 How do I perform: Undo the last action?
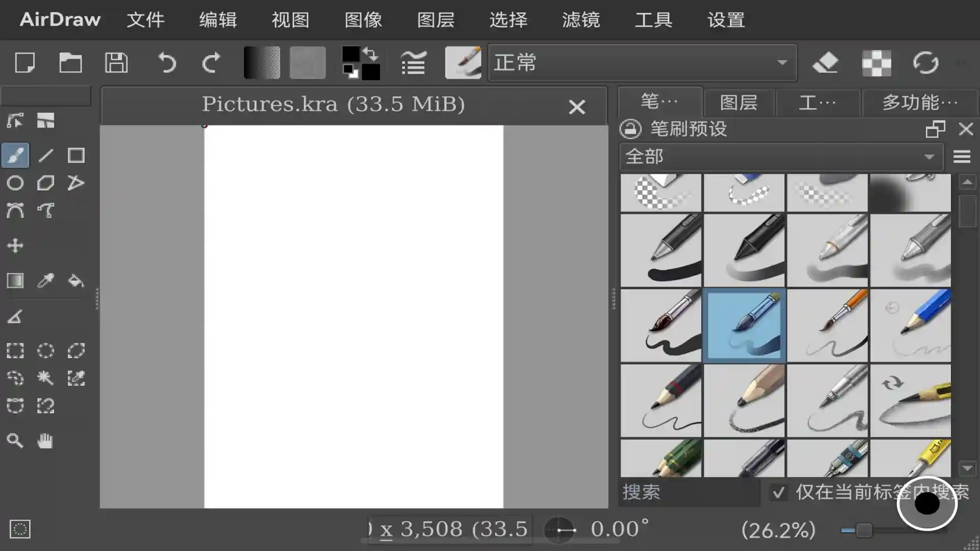pos(166,63)
